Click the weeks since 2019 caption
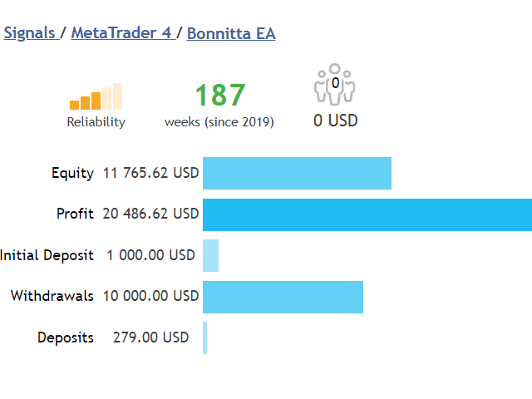Screen dimensions: 532x399 click(219, 122)
